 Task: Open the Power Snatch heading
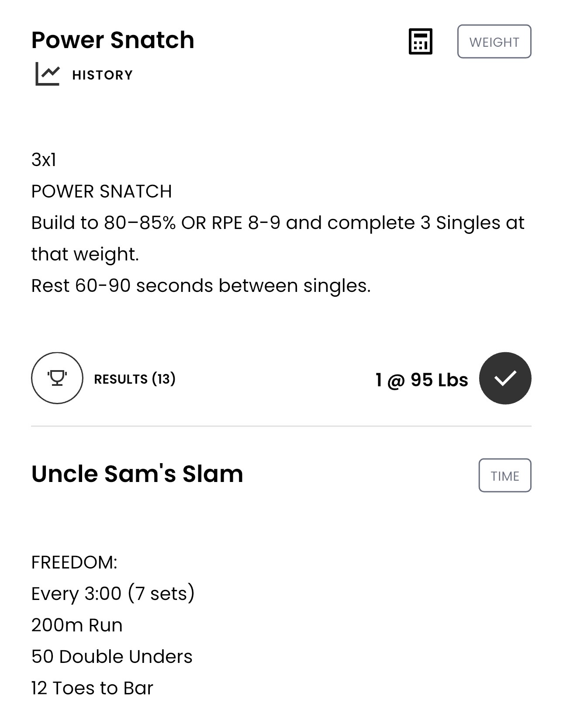(113, 40)
